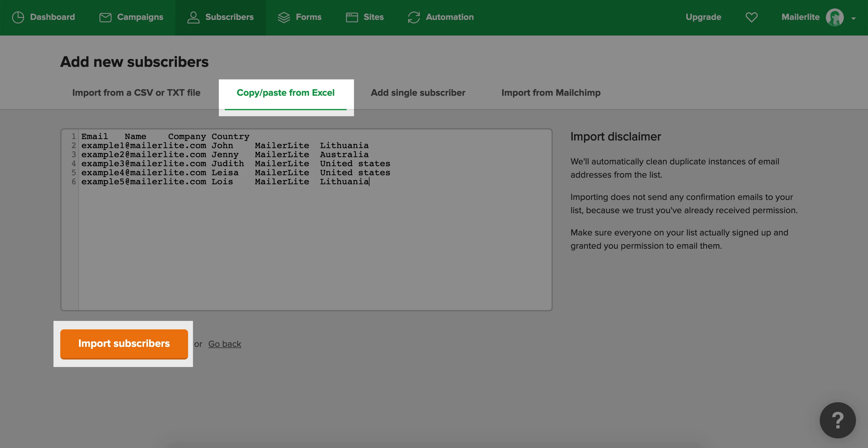
Task: Click the Mailerlite account avatar
Action: [834, 17]
